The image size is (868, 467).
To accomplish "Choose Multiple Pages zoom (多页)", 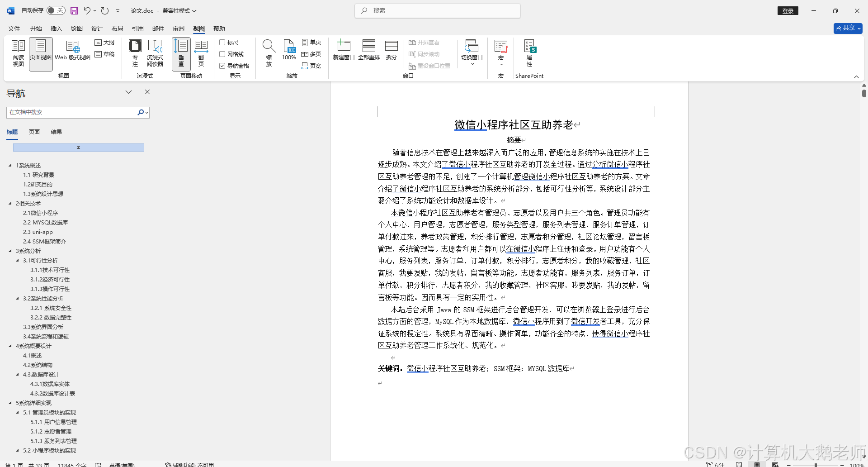I will click(x=311, y=54).
